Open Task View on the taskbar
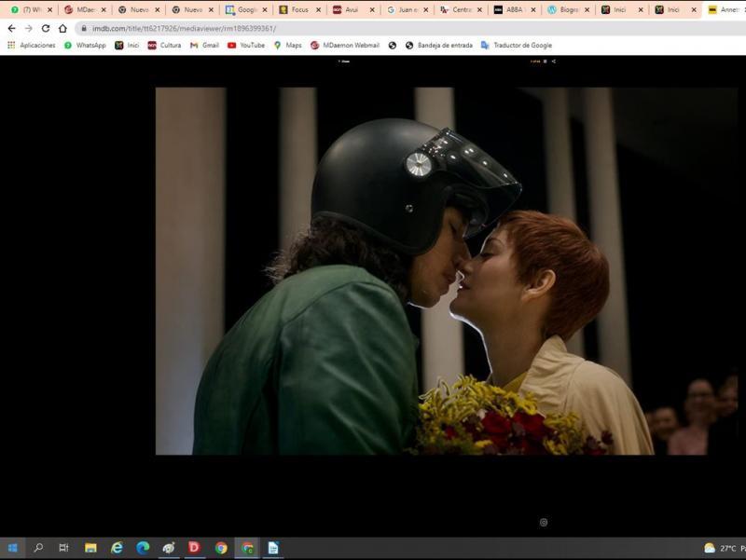746x560 pixels. [x=63, y=548]
